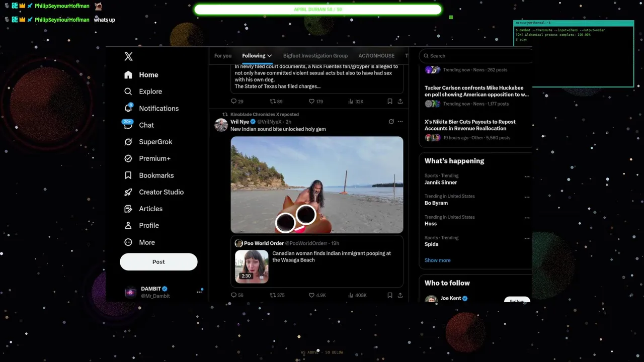The image size is (644, 362).
Task: Click Show more under What's happening
Action: click(x=437, y=260)
